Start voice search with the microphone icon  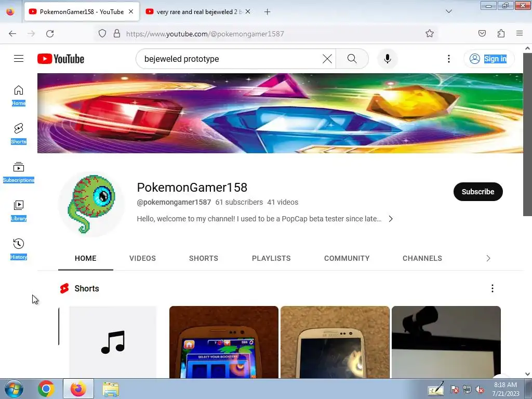coord(388,59)
